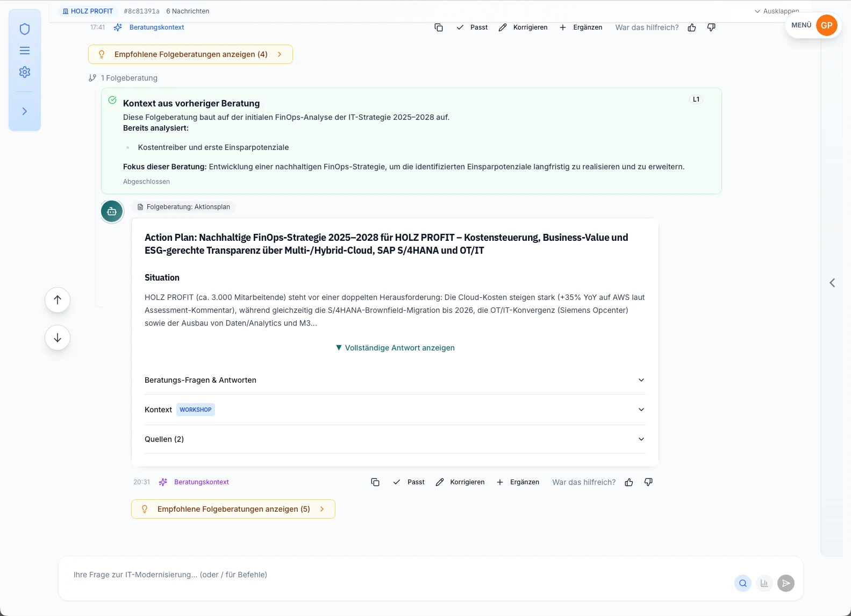
Task: Copy the Aktionsplan response with copy icon
Action: (x=375, y=482)
